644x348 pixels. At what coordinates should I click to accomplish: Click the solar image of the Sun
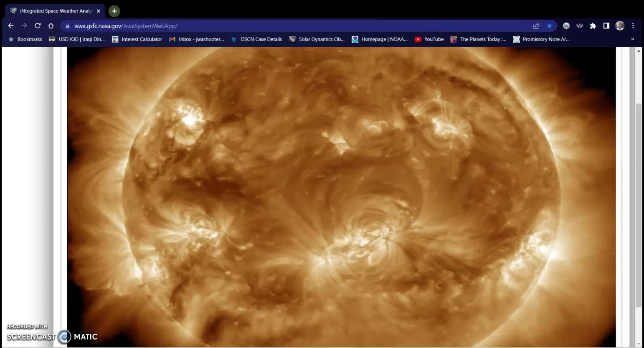341,197
